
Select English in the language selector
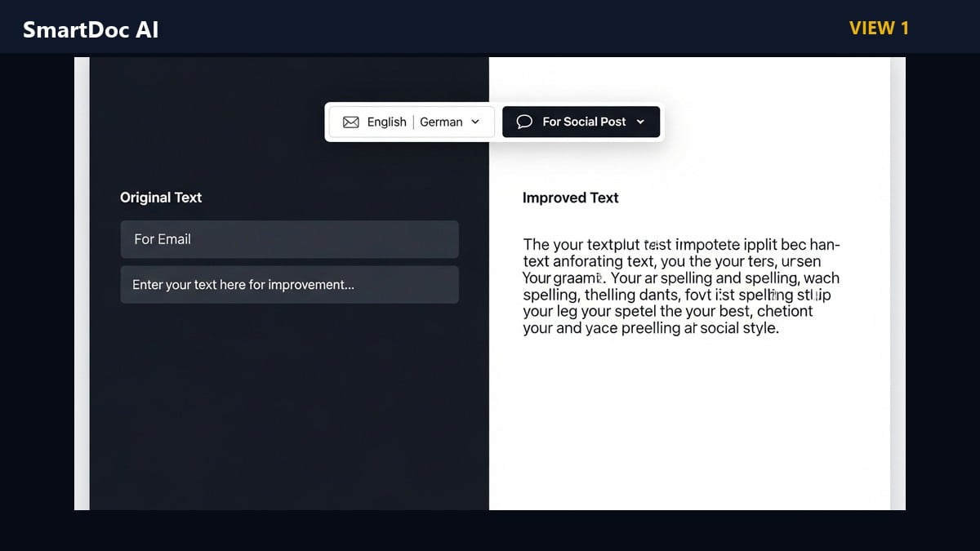point(386,122)
